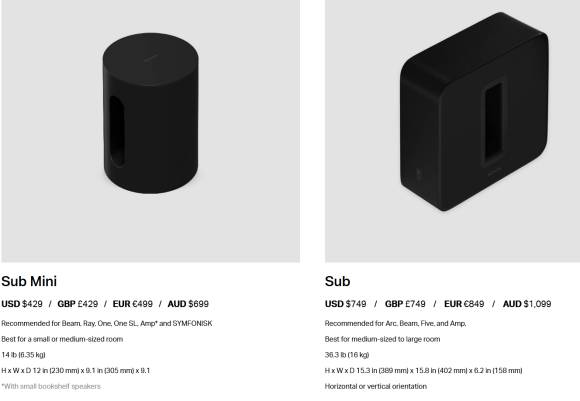The image size is (580, 401).
Task: Click 'Best for medium-sized to large room'
Action: (382, 339)
